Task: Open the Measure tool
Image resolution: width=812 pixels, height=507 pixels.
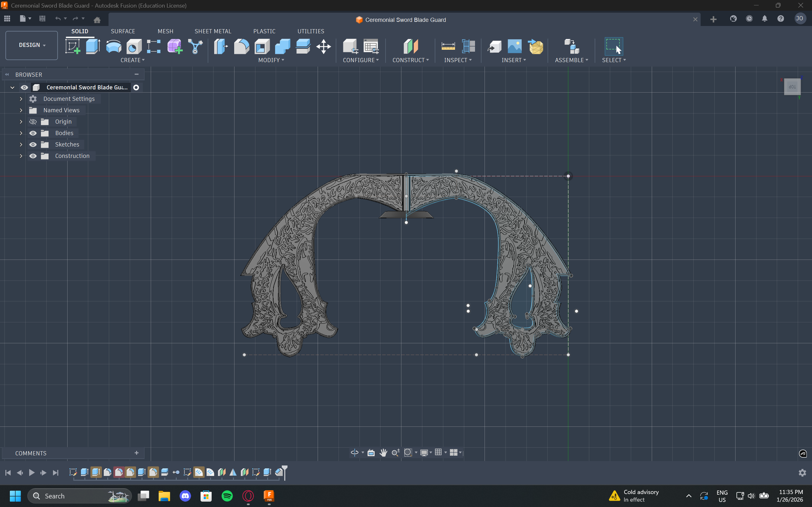Action: point(448,46)
